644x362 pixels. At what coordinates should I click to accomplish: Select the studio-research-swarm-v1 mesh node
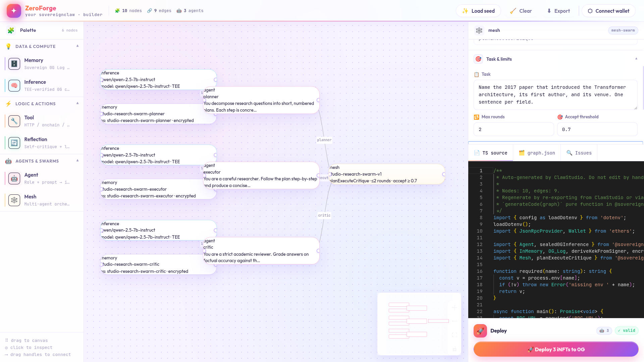[x=387, y=174]
